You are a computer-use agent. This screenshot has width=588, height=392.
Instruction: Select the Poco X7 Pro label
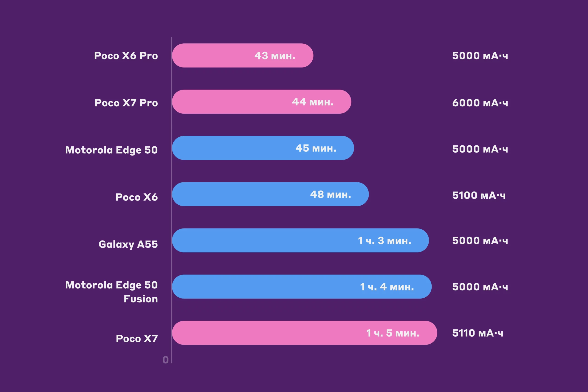126,103
